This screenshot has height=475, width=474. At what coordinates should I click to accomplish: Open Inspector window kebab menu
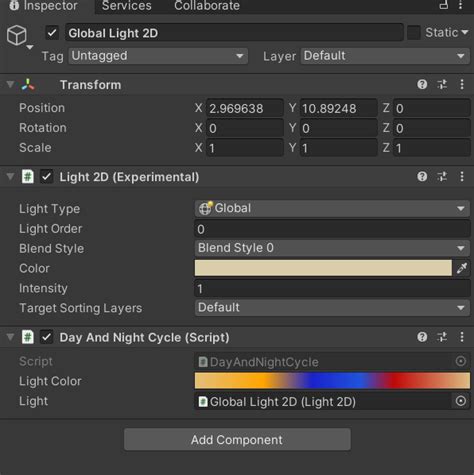(x=461, y=5)
